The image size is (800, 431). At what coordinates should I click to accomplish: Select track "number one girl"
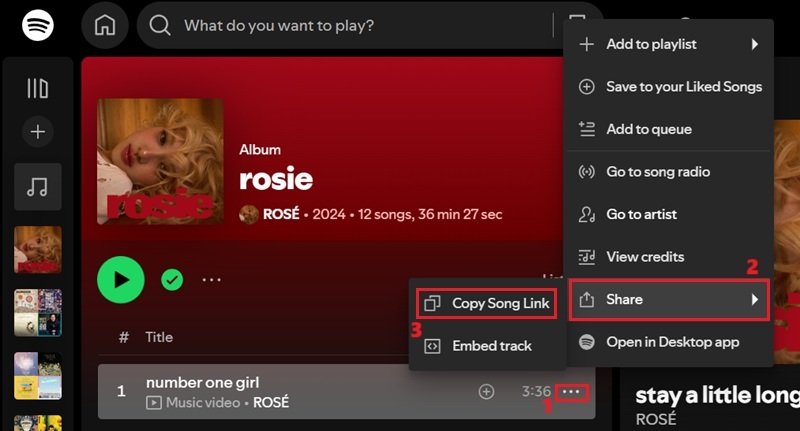coord(203,383)
